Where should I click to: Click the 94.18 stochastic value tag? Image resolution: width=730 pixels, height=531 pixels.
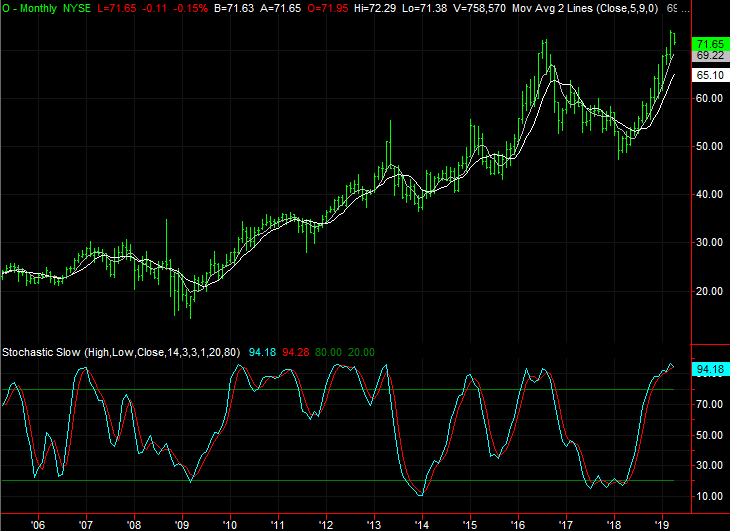(710, 370)
